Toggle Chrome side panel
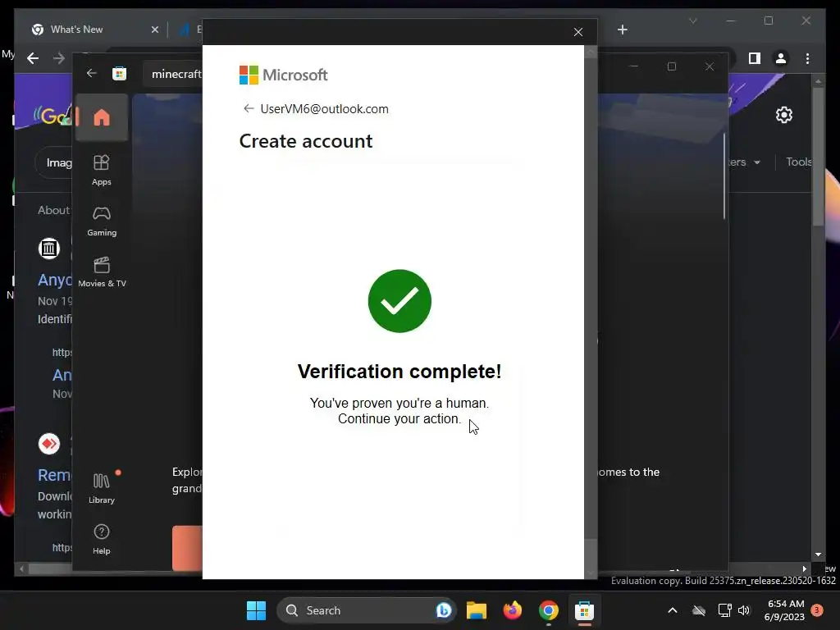Image resolution: width=840 pixels, height=630 pixels. 755,58
